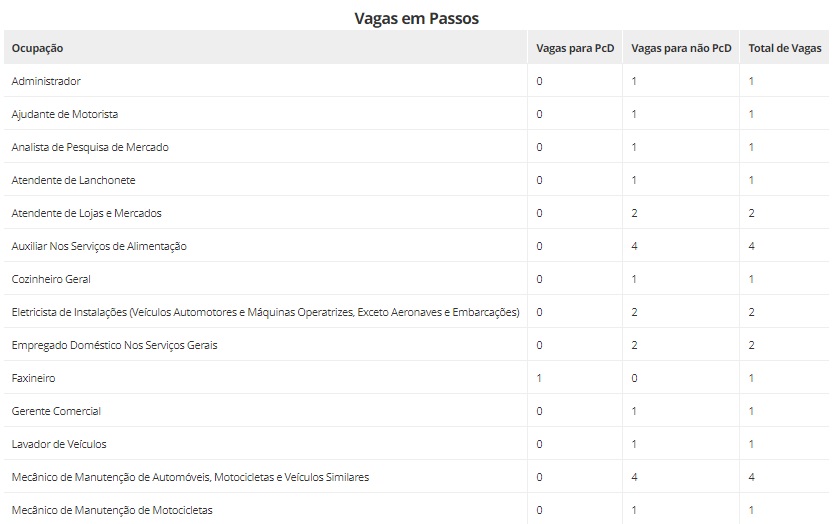Select the Ajudante de Motorista row
Screen dimensions: 836x524
[416, 114]
